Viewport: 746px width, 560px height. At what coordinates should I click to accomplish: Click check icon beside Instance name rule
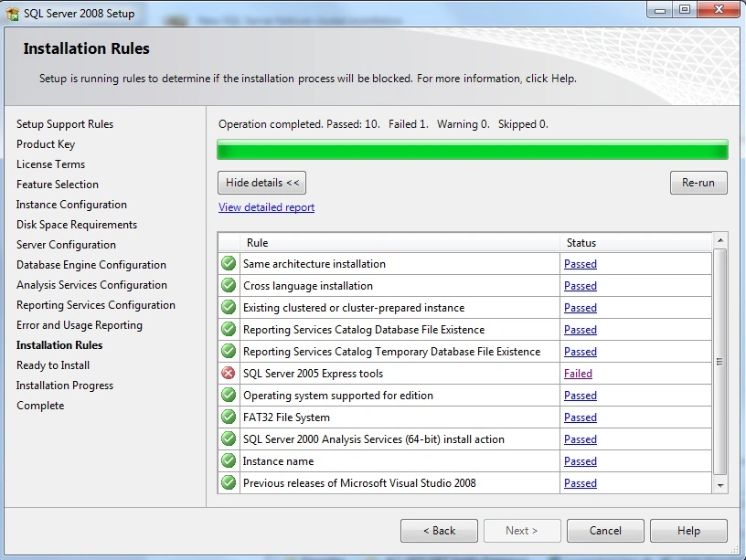coord(229,460)
